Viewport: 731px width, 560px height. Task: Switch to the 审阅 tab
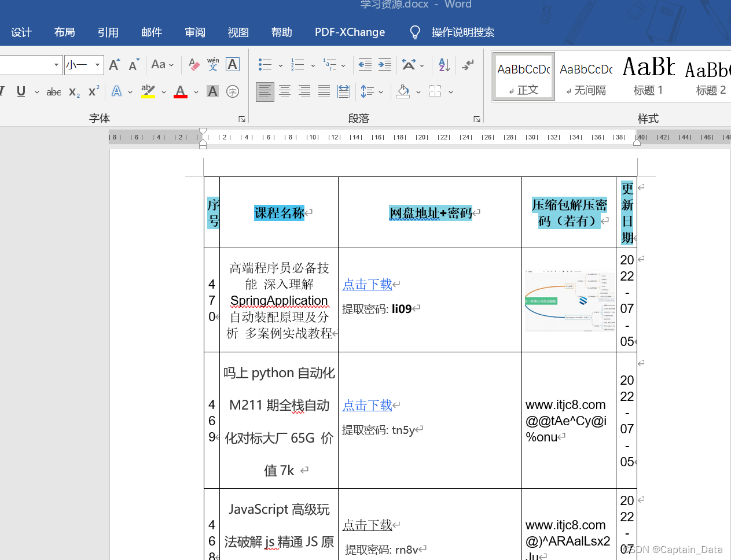[195, 32]
